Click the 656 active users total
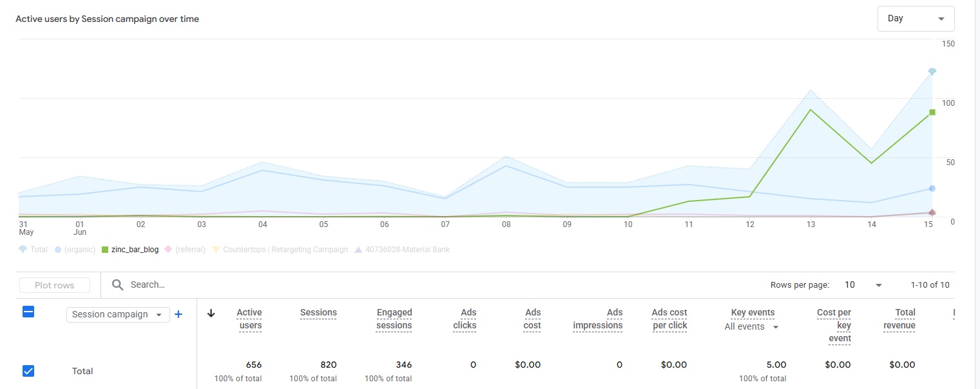The height and width of the screenshot is (389, 980). 254,364
